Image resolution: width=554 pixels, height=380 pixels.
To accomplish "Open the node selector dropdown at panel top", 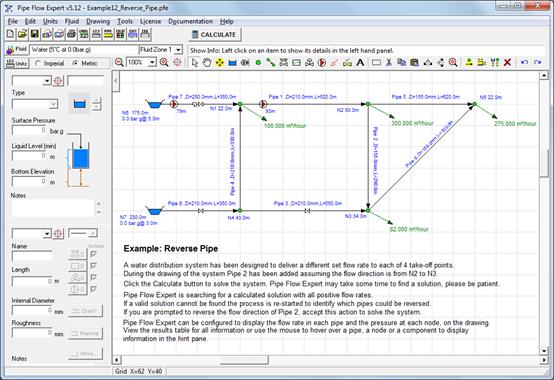I will coord(47,81).
